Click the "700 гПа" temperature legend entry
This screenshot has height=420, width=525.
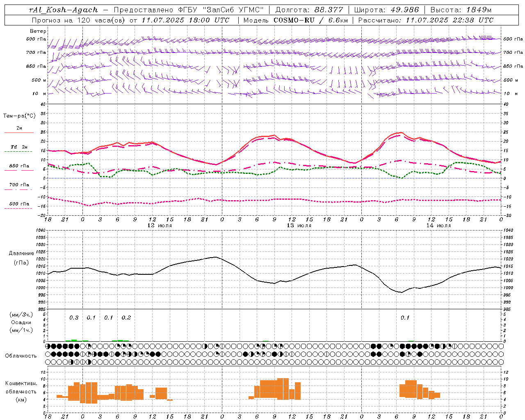pyautogui.click(x=19, y=185)
